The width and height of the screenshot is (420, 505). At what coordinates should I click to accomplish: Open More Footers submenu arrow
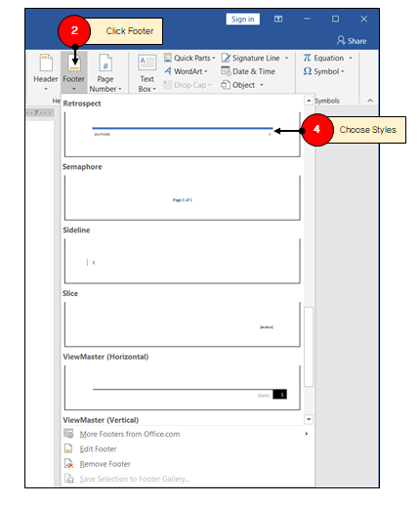(306, 434)
